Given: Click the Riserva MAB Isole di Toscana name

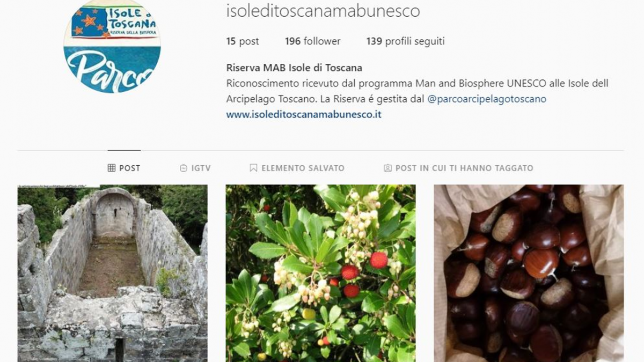Looking at the screenshot, I should [x=294, y=68].
